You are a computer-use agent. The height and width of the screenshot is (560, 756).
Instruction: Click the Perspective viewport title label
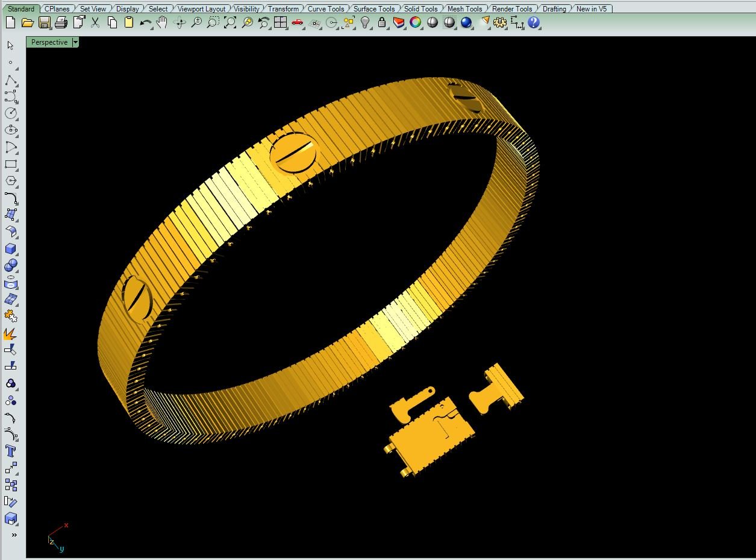point(49,42)
